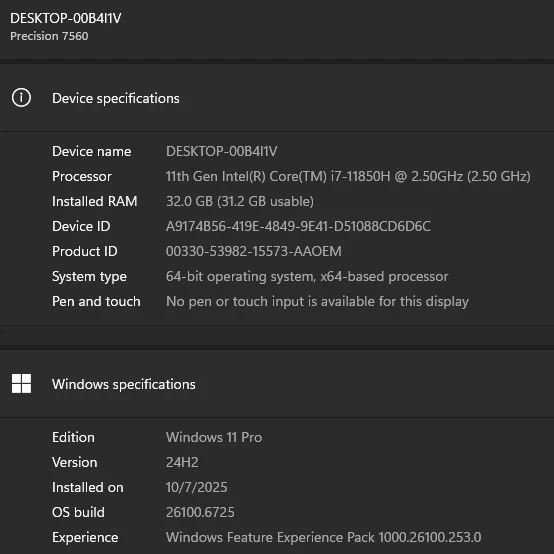Click the Installed on label
554x554 pixels.
(x=88, y=488)
